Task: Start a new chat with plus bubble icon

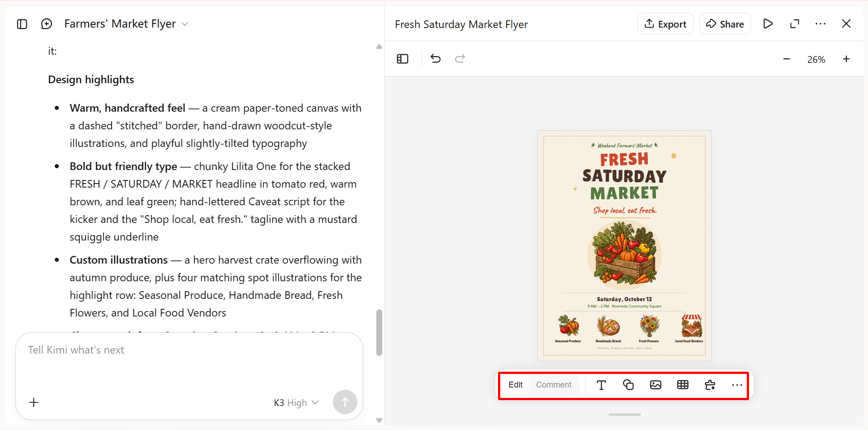Action: (47, 24)
